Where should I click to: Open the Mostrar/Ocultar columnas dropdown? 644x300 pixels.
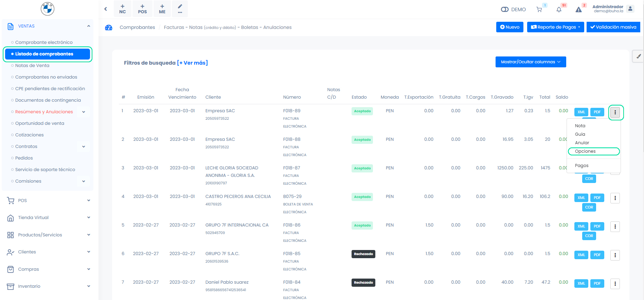click(x=531, y=62)
